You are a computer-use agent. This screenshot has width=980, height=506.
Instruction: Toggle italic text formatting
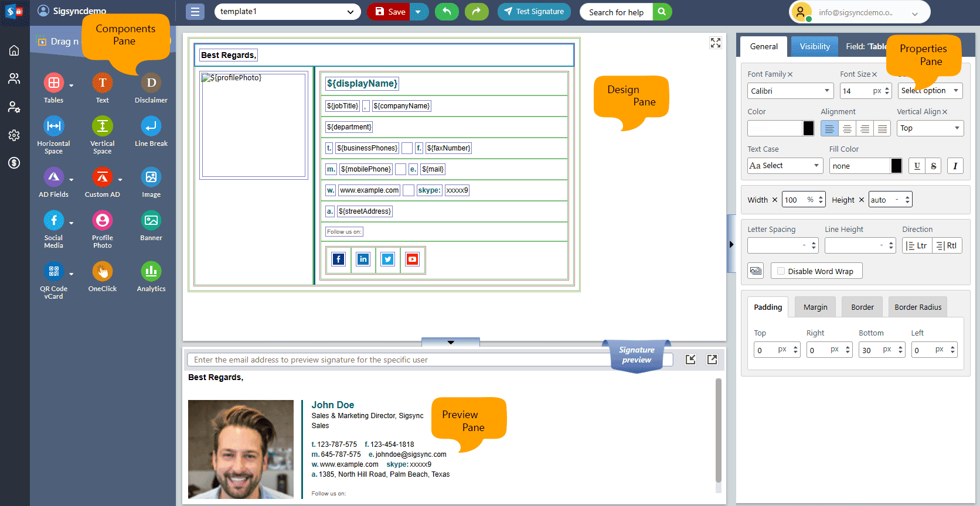pyautogui.click(x=955, y=166)
